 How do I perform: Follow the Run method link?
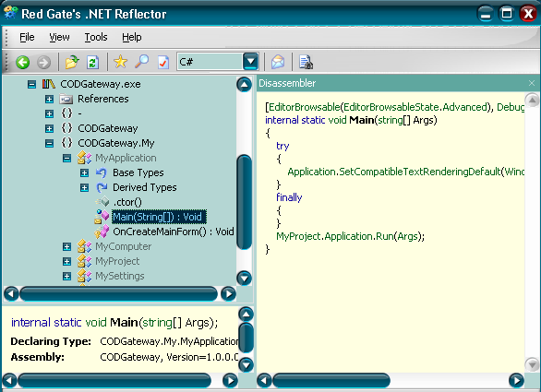pyautogui.click(x=385, y=236)
